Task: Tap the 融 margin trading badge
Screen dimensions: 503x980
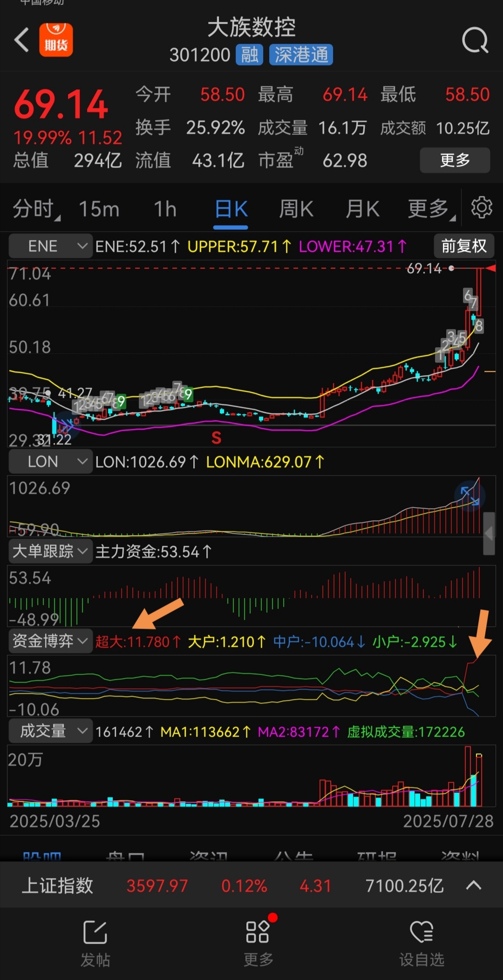Action: 250,55
